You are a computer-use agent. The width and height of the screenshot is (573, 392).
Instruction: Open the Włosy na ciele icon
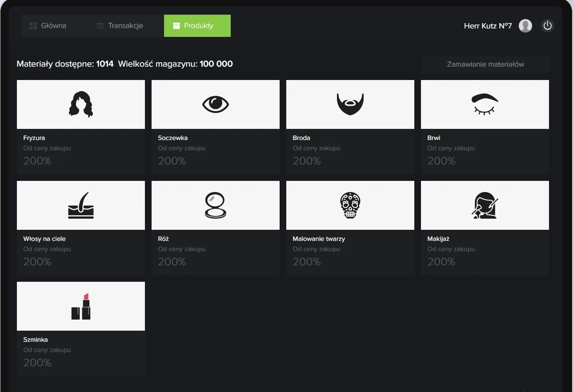[x=80, y=205]
